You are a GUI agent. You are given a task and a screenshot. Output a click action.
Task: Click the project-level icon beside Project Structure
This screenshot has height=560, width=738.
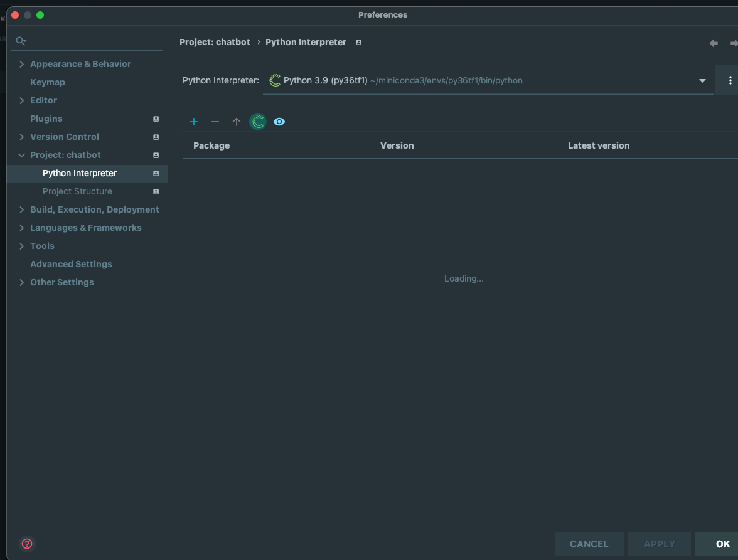click(x=156, y=192)
